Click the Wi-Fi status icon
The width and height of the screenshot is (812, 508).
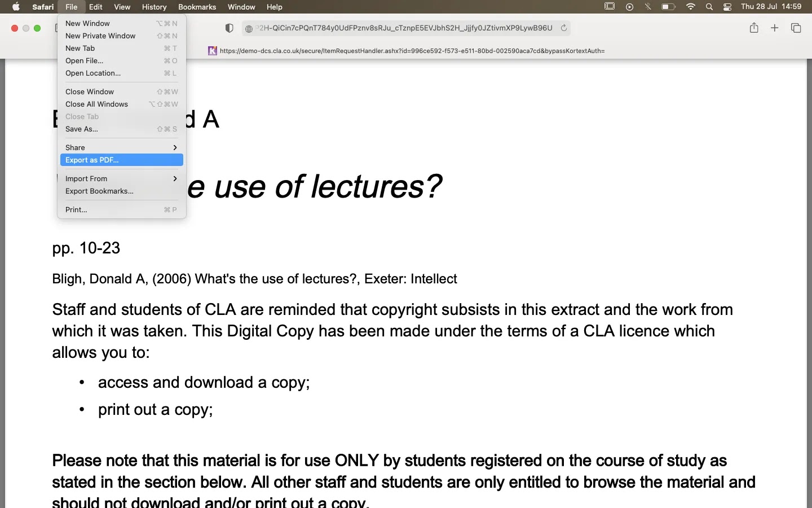tap(691, 7)
